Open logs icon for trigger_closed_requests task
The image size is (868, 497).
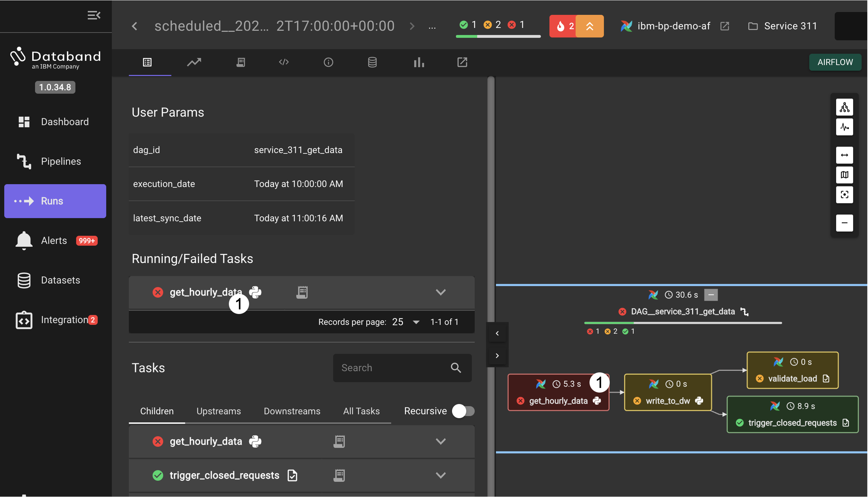pos(339,475)
